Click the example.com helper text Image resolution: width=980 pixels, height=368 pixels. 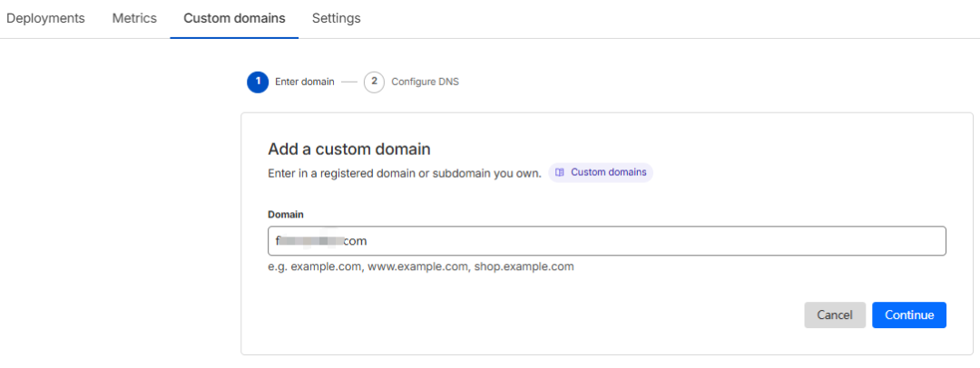click(x=421, y=267)
